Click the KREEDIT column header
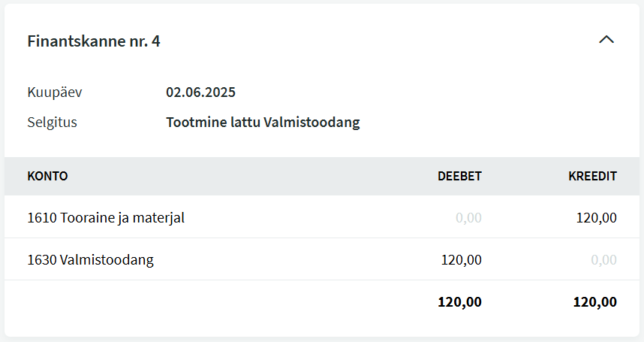This screenshot has width=644, height=342. coord(592,176)
